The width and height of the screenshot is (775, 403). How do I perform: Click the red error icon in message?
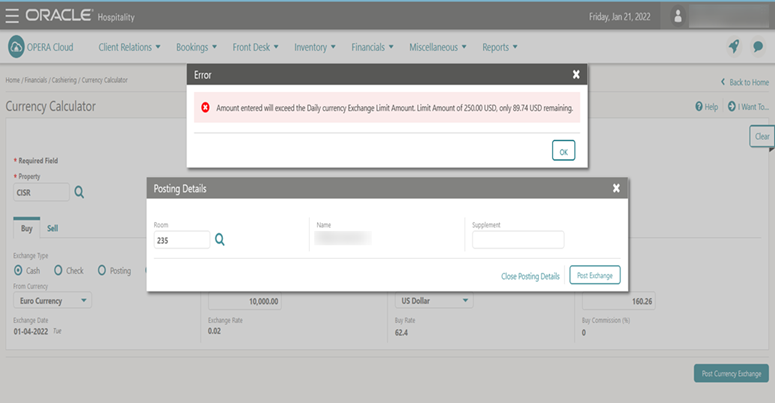point(205,107)
